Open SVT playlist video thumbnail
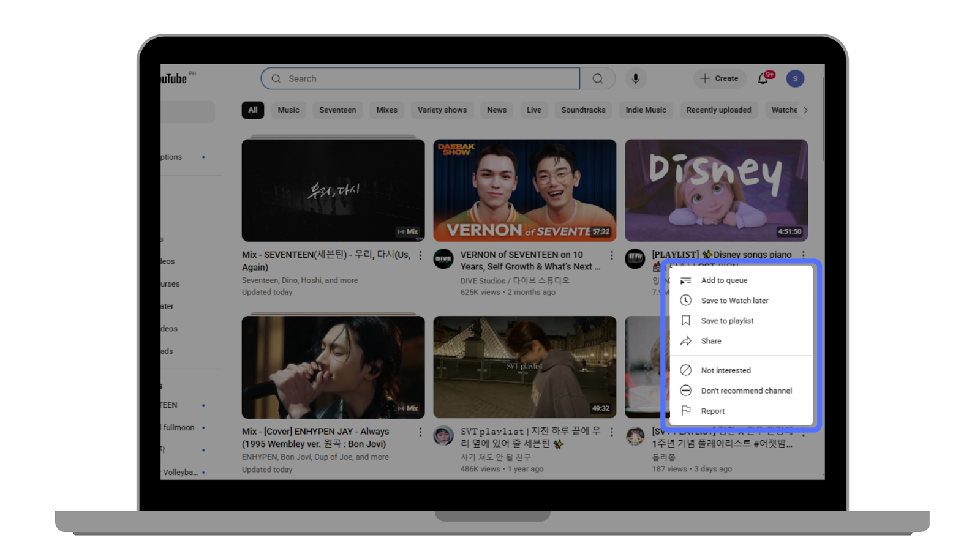Screen dimensions: 980x551 click(x=525, y=367)
